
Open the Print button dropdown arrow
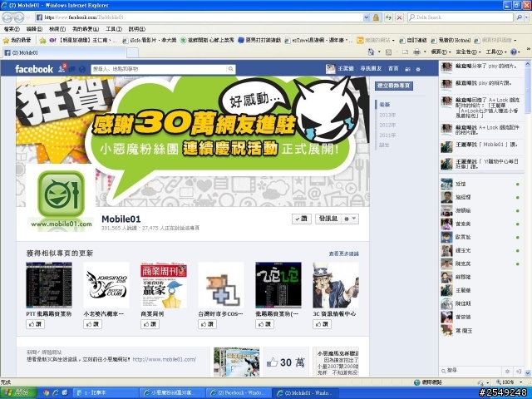(x=425, y=52)
